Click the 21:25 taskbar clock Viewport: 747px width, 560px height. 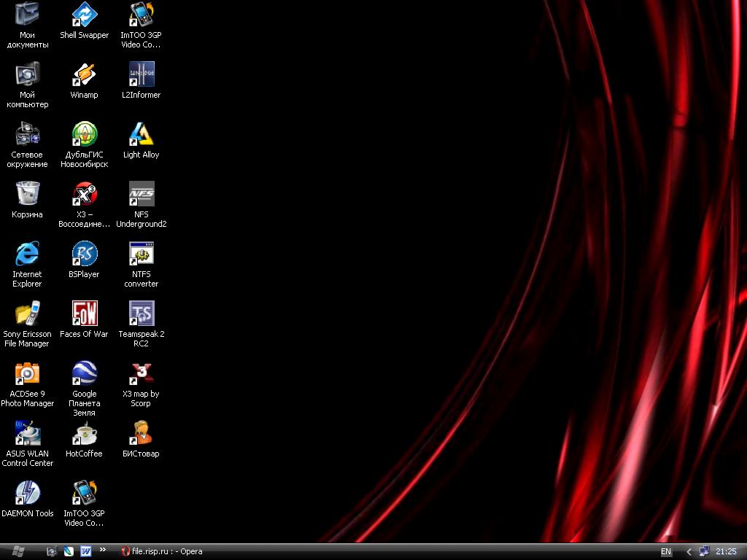coord(726,551)
